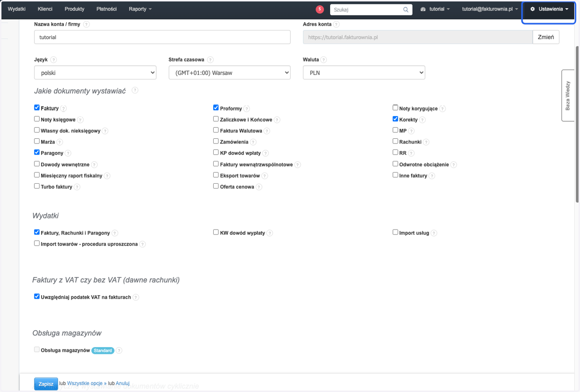Click help icon next to Adres konta
The width and height of the screenshot is (580, 392).
(336, 24)
